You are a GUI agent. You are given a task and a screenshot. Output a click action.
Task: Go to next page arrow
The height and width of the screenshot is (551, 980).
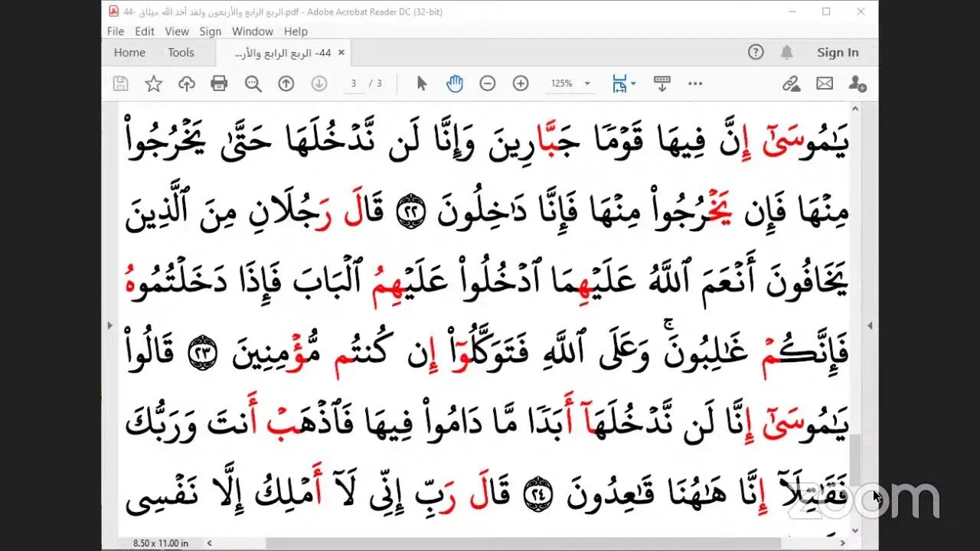tap(319, 83)
